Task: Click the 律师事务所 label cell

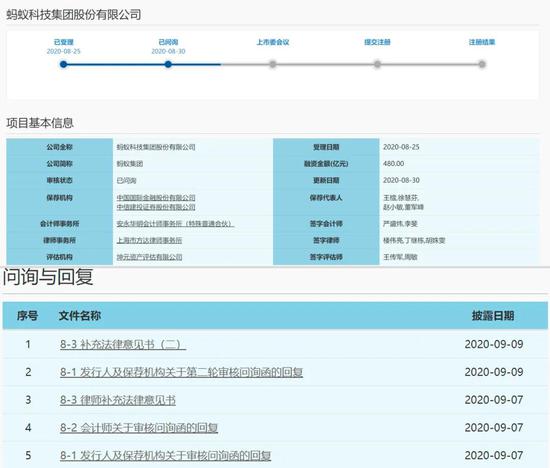Action: tap(59, 240)
